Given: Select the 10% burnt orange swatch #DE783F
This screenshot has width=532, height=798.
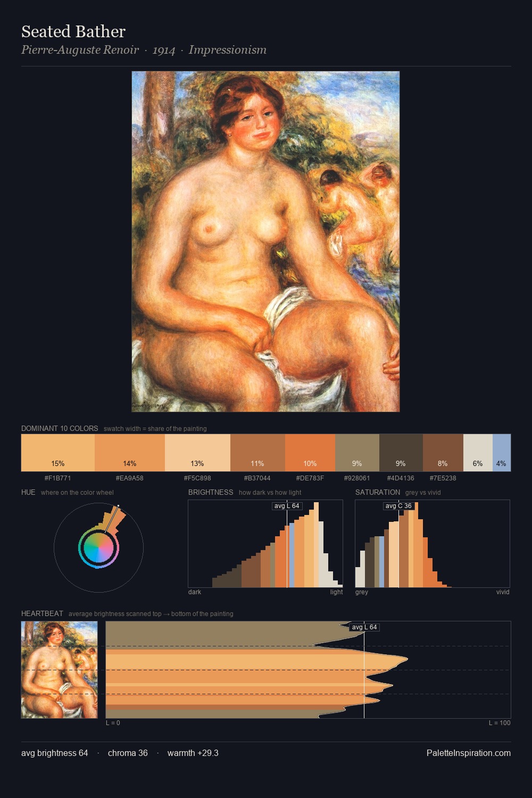Looking at the screenshot, I should click(310, 453).
